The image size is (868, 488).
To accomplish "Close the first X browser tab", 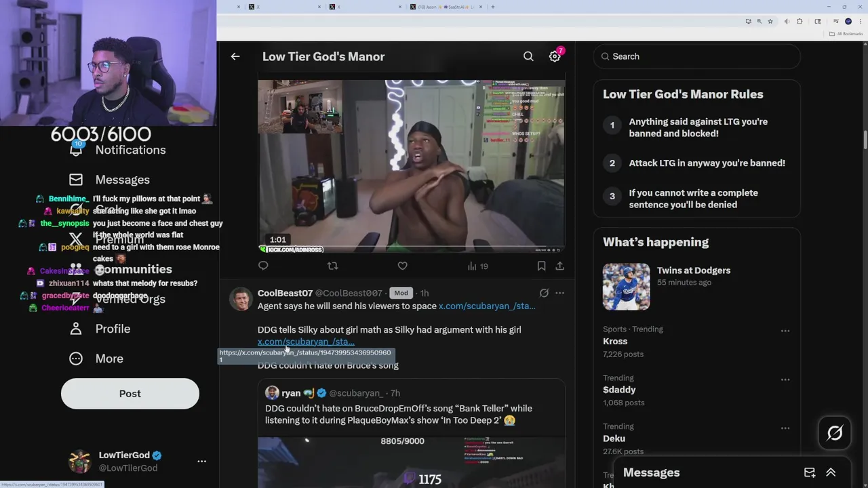I will coord(319,7).
